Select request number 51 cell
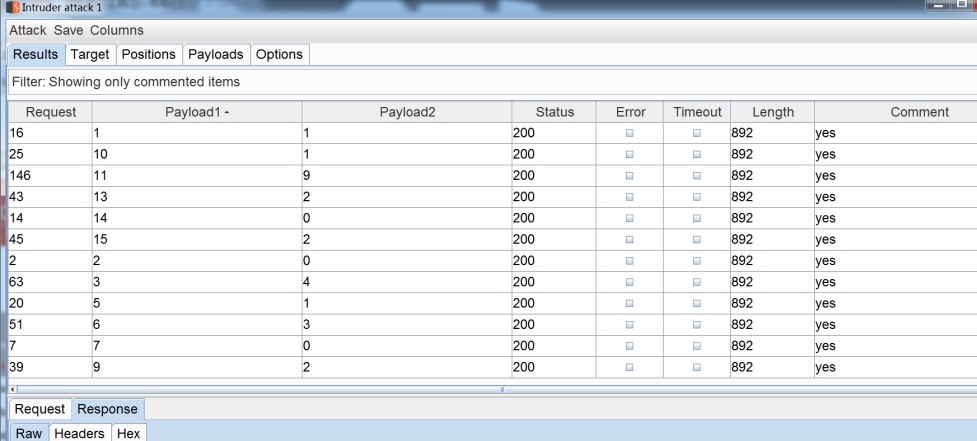Image resolution: width=977 pixels, height=441 pixels. (x=50, y=325)
